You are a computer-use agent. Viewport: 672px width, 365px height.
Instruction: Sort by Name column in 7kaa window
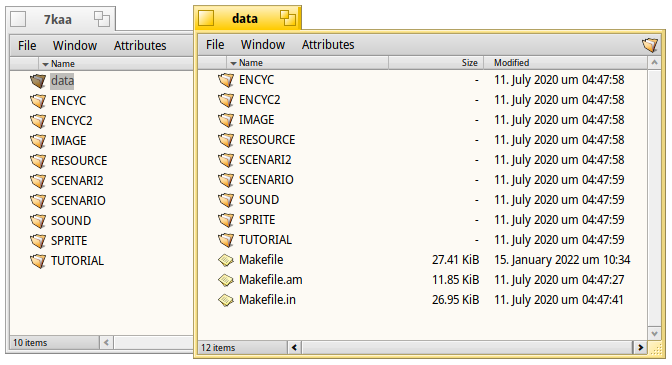(116, 64)
